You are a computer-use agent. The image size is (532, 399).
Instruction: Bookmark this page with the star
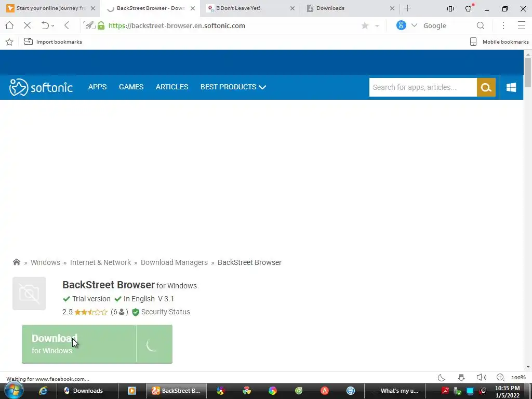(x=365, y=26)
